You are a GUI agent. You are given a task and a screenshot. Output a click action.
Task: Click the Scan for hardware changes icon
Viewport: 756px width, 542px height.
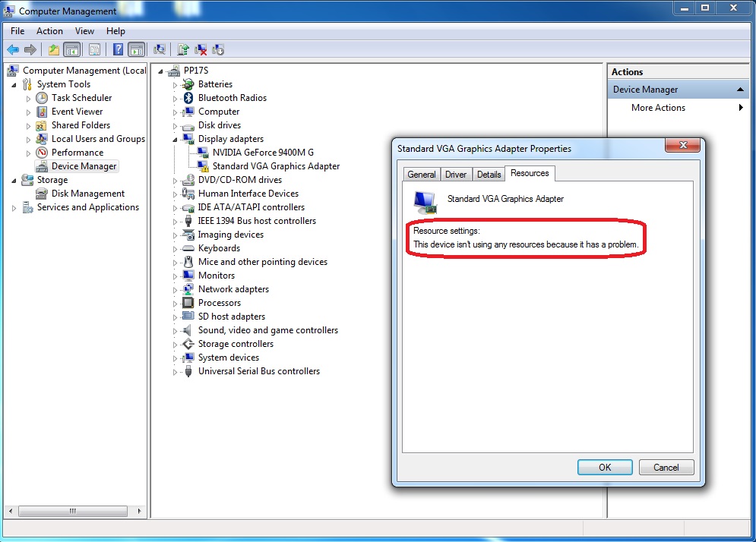pyautogui.click(x=159, y=49)
